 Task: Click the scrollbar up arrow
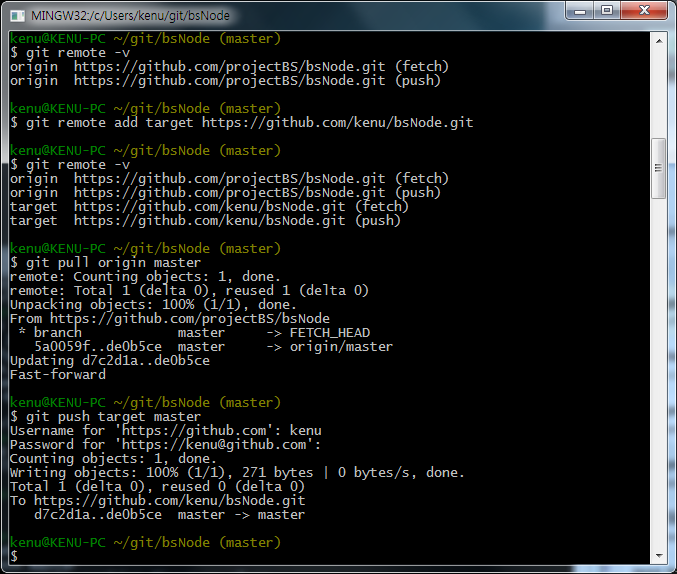pos(659,41)
